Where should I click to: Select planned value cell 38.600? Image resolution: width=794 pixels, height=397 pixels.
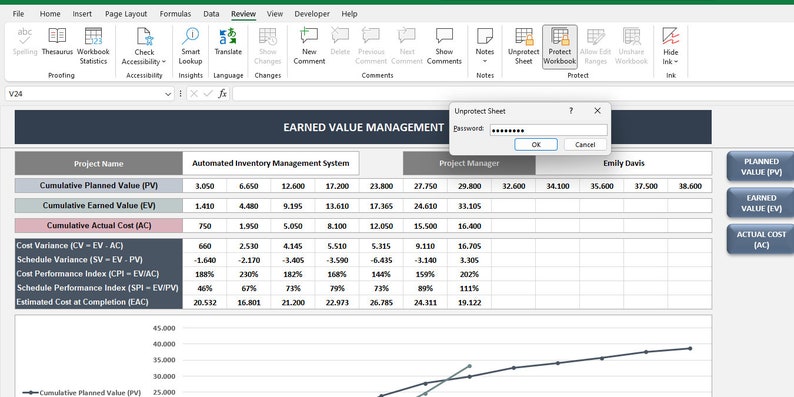click(690, 186)
